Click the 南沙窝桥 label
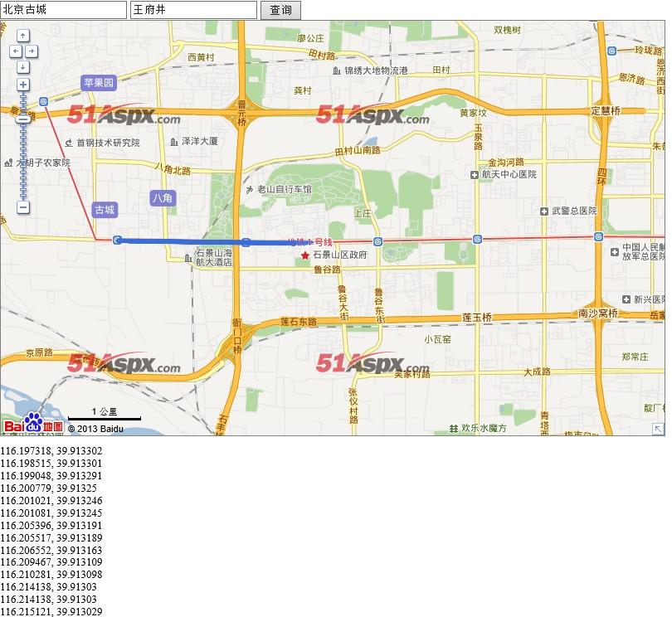The width and height of the screenshot is (672, 617). click(x=598, y=313)
